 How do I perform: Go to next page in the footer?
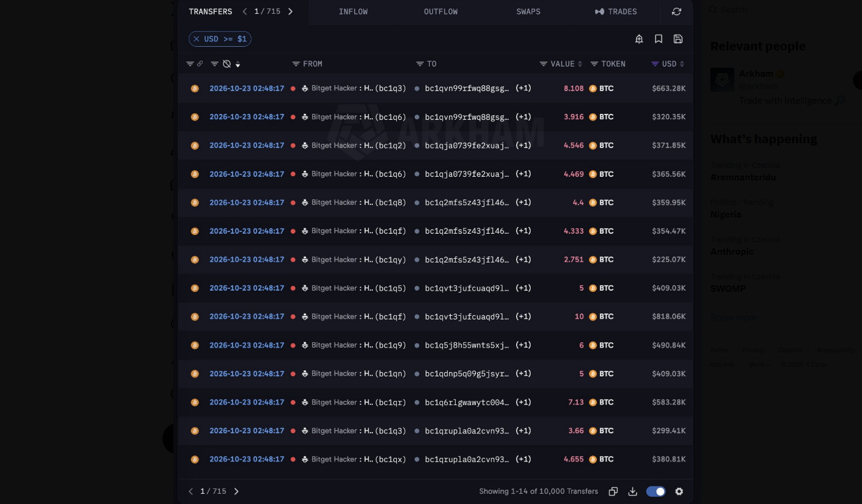tap(236, 491)
